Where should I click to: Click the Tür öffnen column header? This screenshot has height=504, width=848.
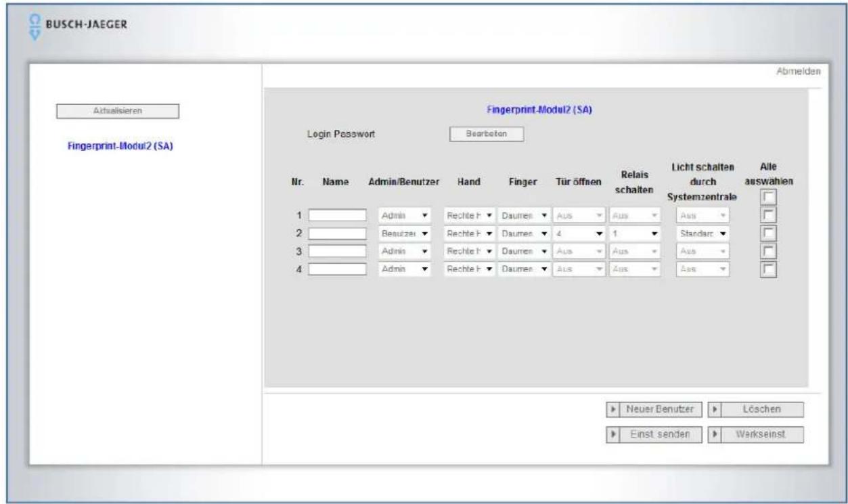point(579,182)
